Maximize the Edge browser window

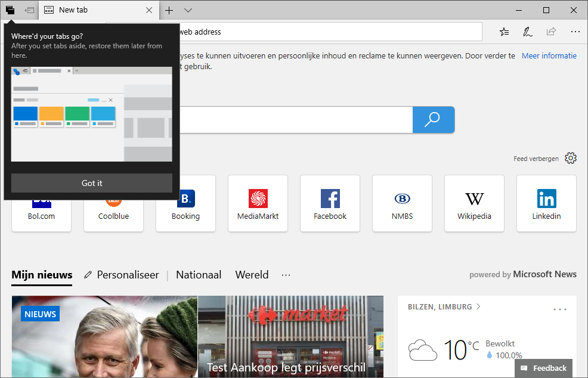click(x=546, y=10)
